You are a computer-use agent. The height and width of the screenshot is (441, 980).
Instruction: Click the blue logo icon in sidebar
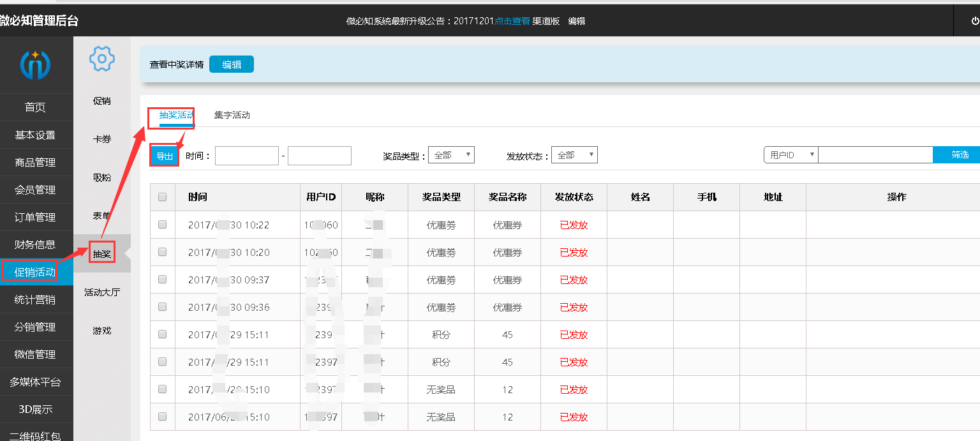point(35,64)
